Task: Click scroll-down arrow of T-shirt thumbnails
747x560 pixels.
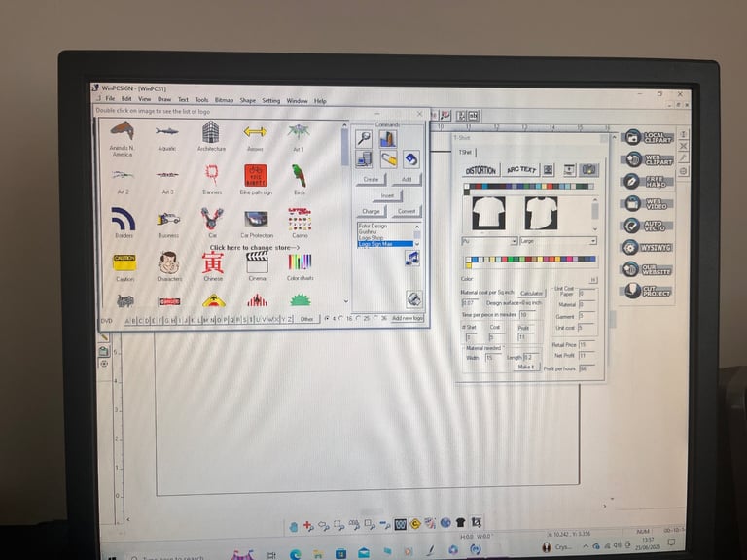Action: 595,229
